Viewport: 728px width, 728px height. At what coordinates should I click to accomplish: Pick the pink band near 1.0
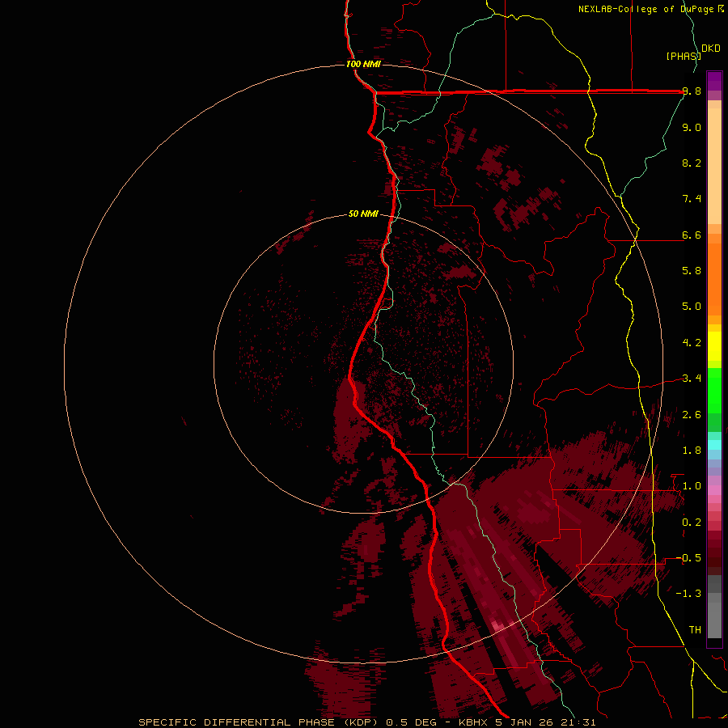714,490
